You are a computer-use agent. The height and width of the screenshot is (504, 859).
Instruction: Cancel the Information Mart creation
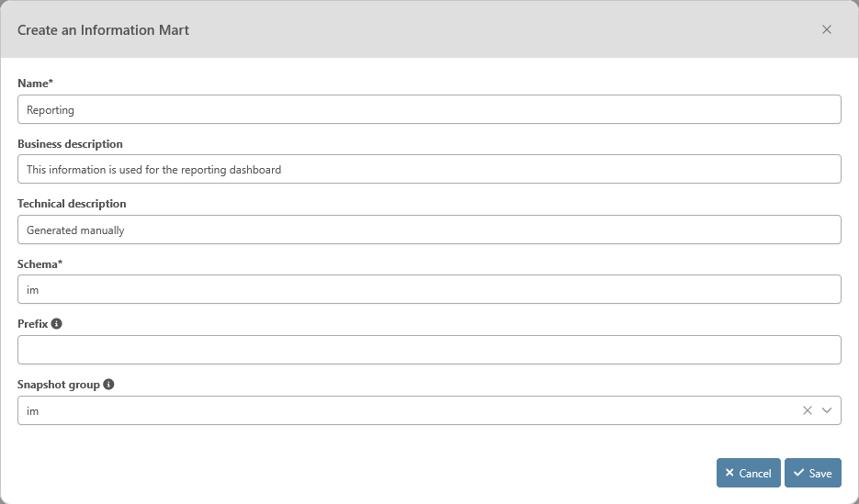[x=748, y=473]
